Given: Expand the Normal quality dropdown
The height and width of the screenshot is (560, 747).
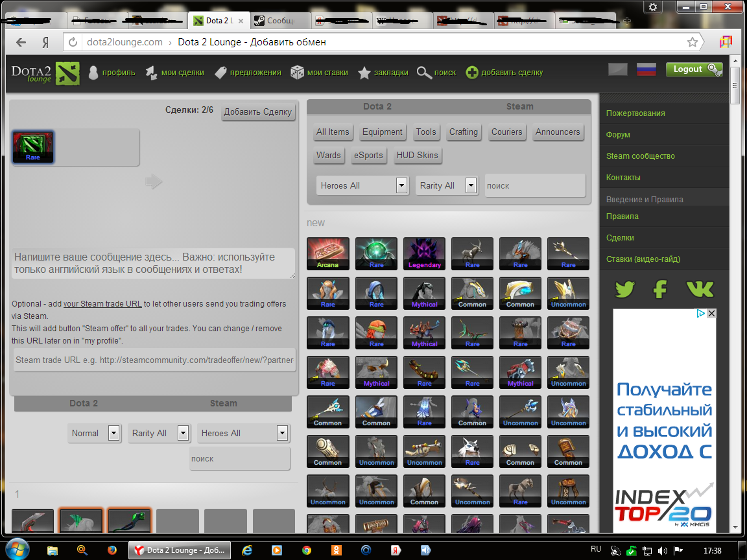Looking at the screenshot, I should coord(94,434).
